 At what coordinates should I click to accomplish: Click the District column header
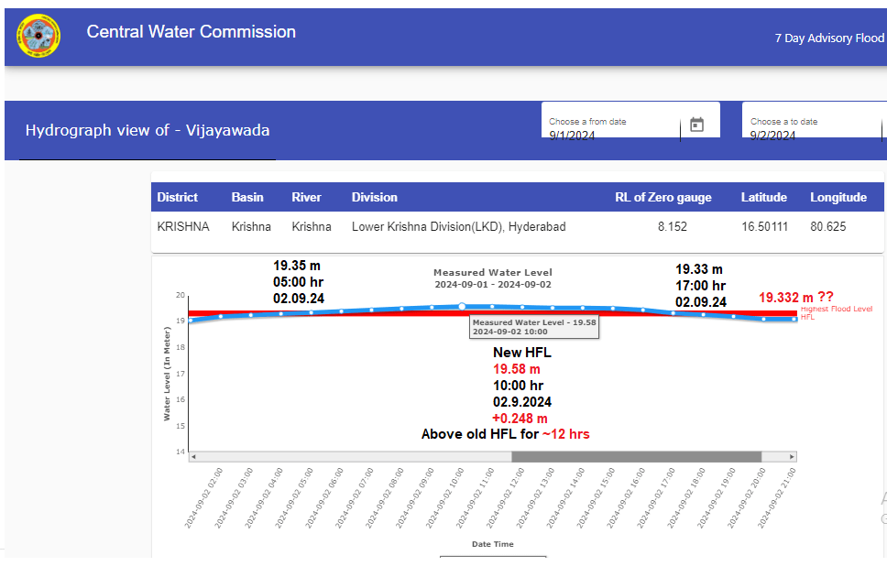pyautogui.click(x=177, y=197)
